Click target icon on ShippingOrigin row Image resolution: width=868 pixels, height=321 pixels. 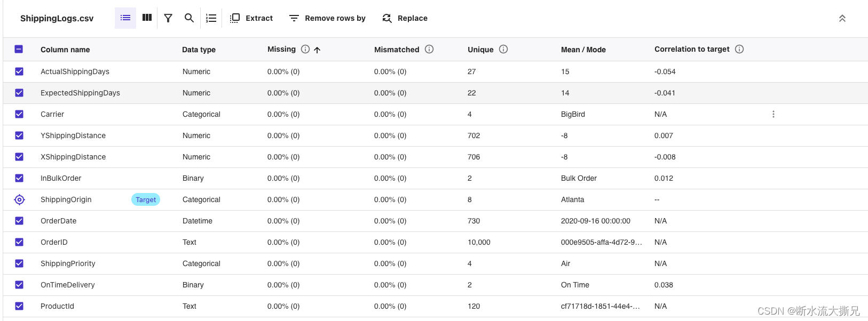[19, 199]
